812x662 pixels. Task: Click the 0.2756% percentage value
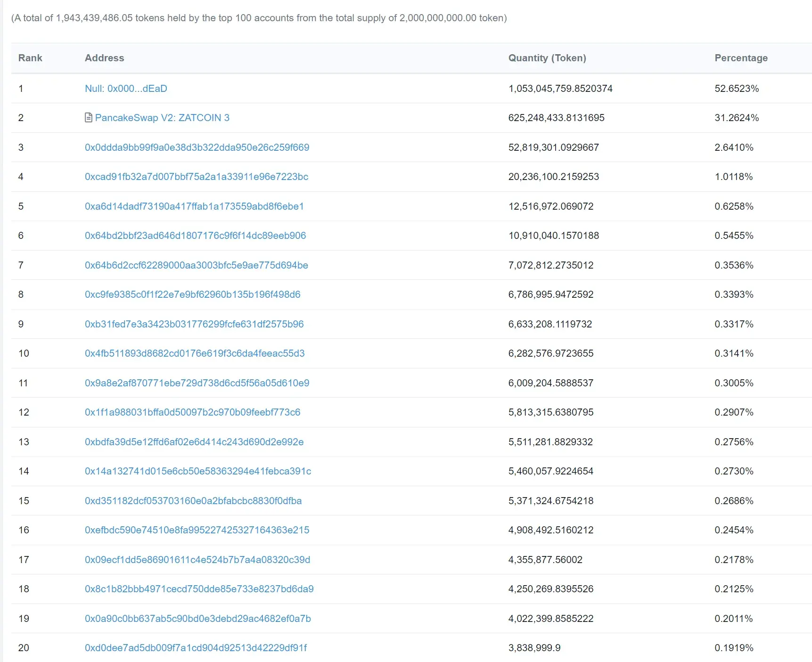pos(734,442)
